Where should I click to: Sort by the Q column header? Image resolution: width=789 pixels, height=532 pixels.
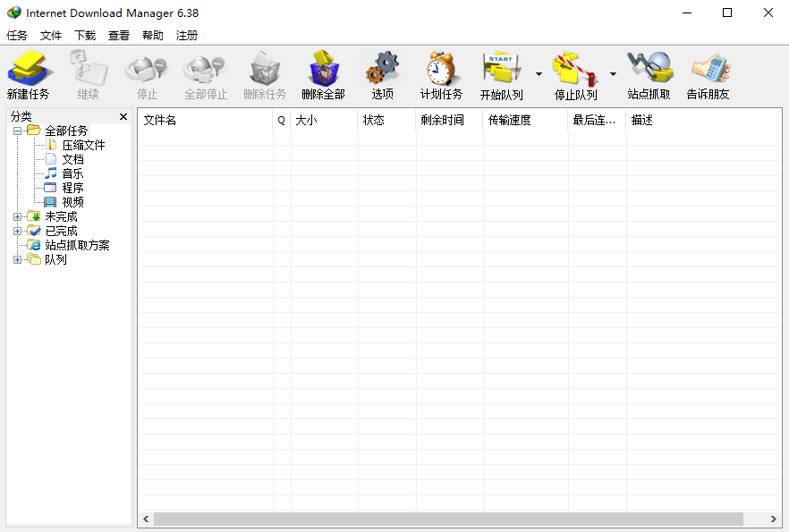(x=282, y=120)
